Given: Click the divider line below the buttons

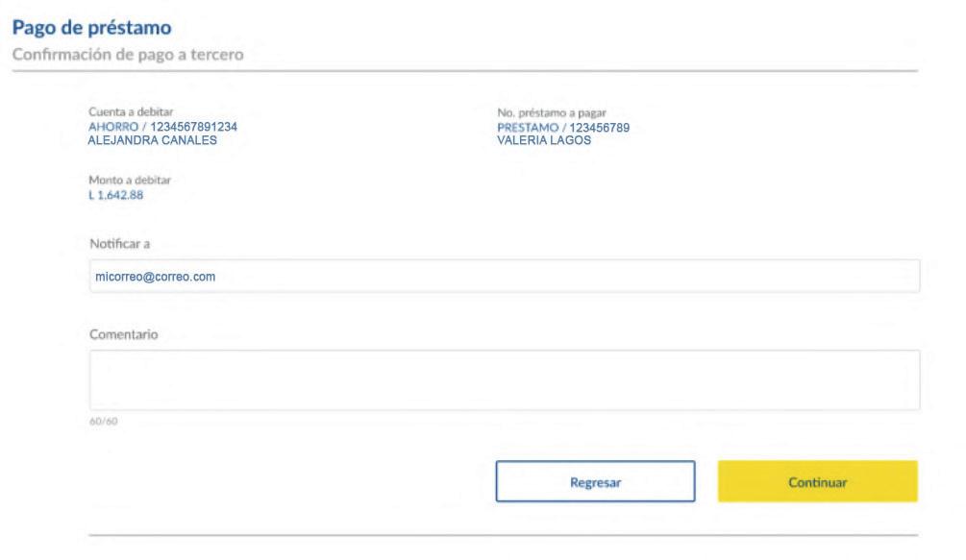Looking at the screenshot, I should click(503, 534).
